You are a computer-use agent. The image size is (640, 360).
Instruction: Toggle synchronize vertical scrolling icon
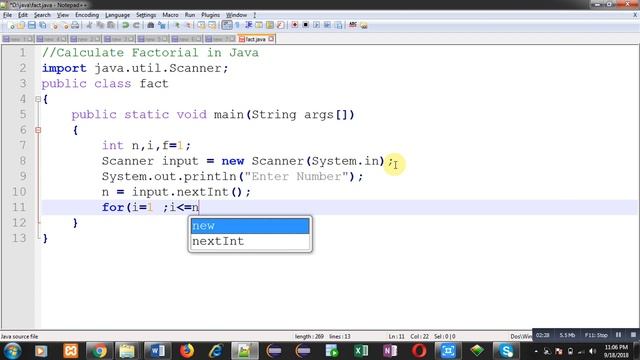point(202,25)
